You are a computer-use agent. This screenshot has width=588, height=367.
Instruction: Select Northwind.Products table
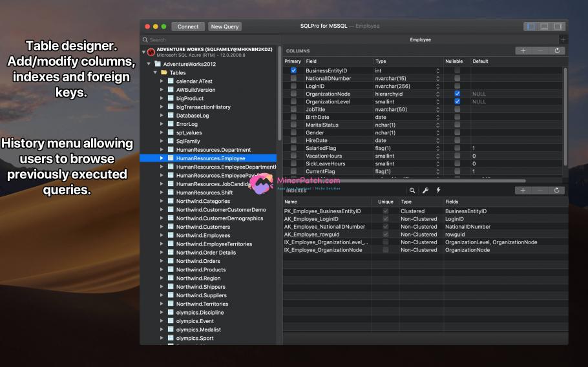tap(200, 269)
